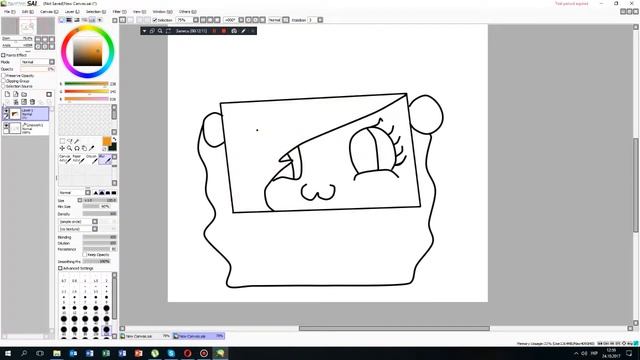
Task: Select the Eyedropper color picker tool
Action: point(92,148)
